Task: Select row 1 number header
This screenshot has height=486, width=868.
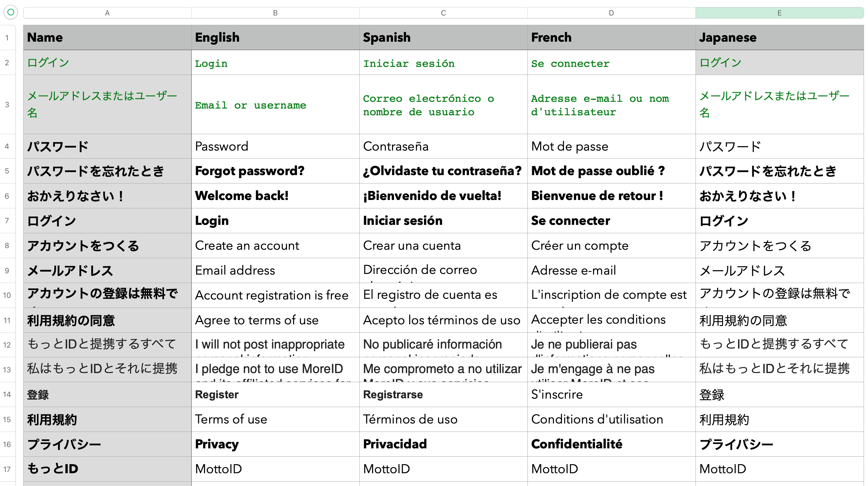Action: [x=7, y=37]
